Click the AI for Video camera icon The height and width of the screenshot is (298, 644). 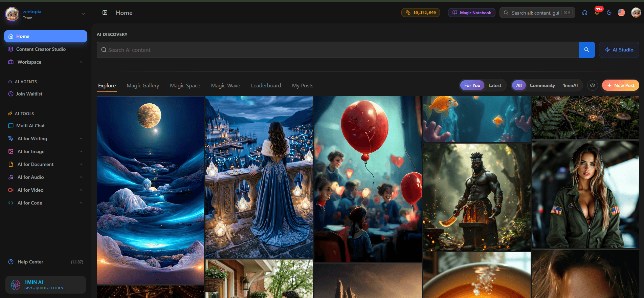pos(11,190)
